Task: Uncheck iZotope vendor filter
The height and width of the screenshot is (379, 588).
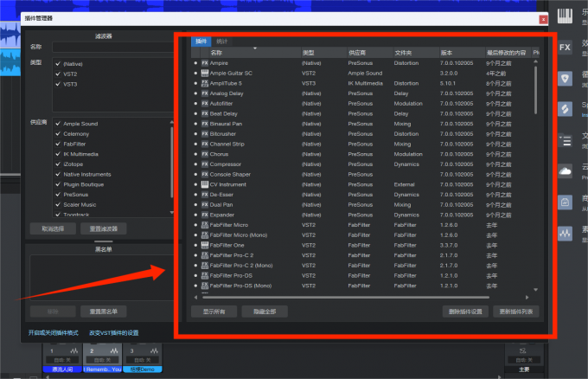Action: (58, 164)
